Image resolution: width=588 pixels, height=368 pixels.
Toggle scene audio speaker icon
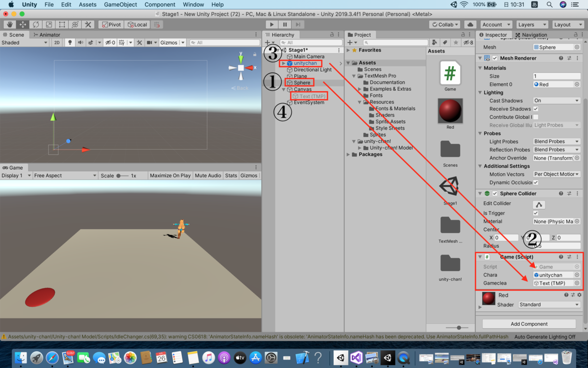click(81, 43)
